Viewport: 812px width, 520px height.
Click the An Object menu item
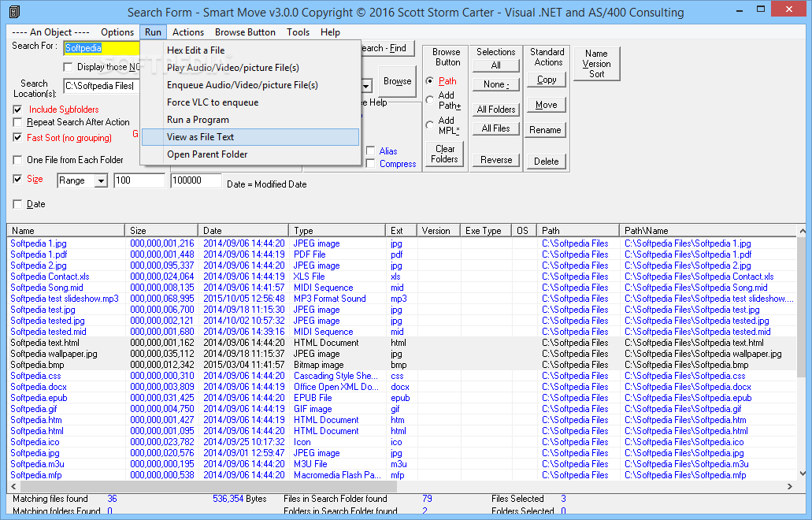pos(50,32)
